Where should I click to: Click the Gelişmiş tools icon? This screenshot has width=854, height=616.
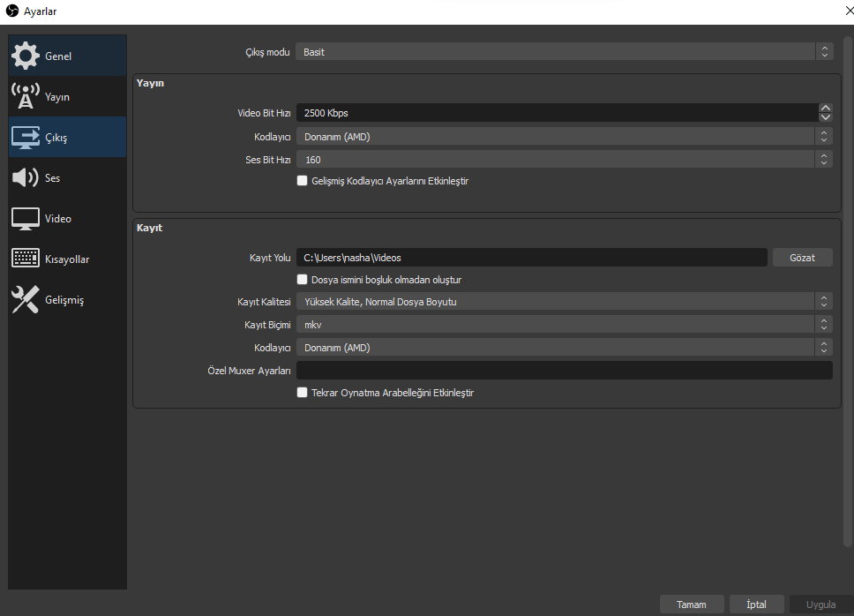click(x=25, y=299)
